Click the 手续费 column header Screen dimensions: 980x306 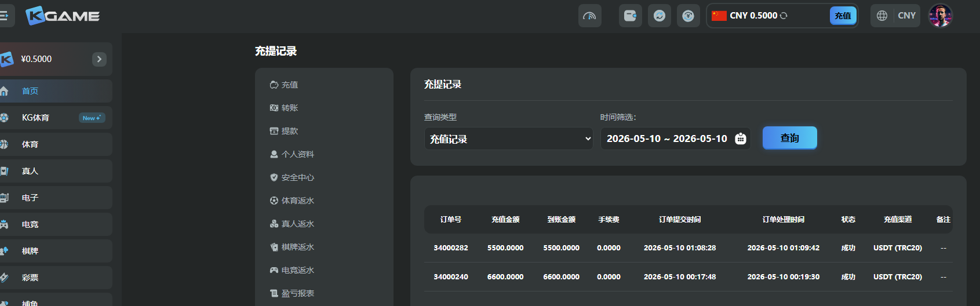[x=609, y=220]
